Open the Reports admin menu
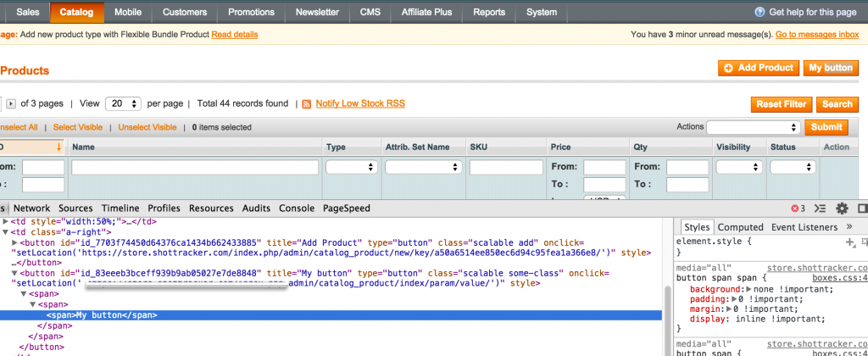 pos(489,12)
